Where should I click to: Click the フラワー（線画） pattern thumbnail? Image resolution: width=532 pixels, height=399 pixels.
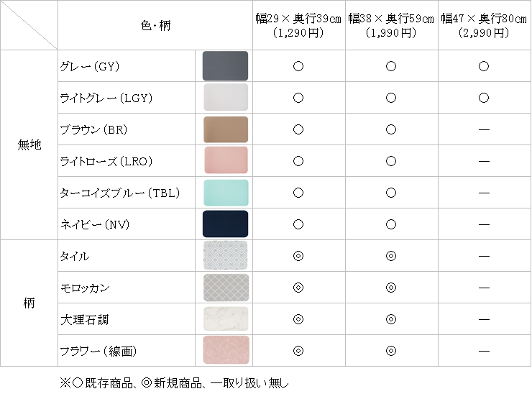click(225, 351)
